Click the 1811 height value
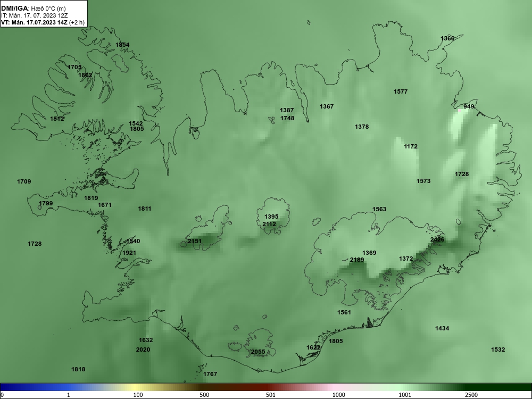Viewport: 532px width, 399px height. click(x=145, y=209)
